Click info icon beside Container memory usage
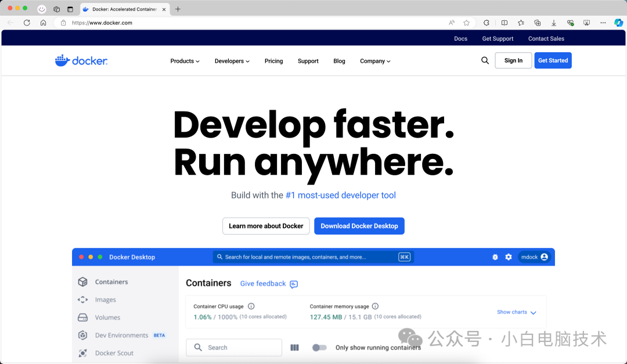The image size is (627, 364). [375, 307]
